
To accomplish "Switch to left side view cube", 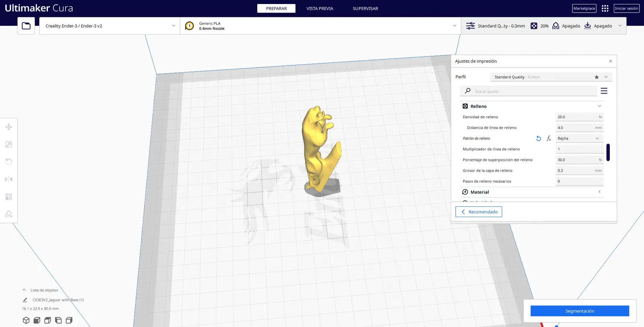I will (x=58, y=320).
